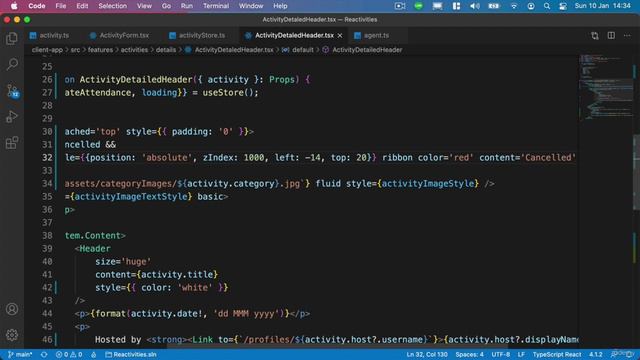This screenshot has height=360, width=640.
Task: Open the macOS Control Center icon
Action: tap(563, 6)
